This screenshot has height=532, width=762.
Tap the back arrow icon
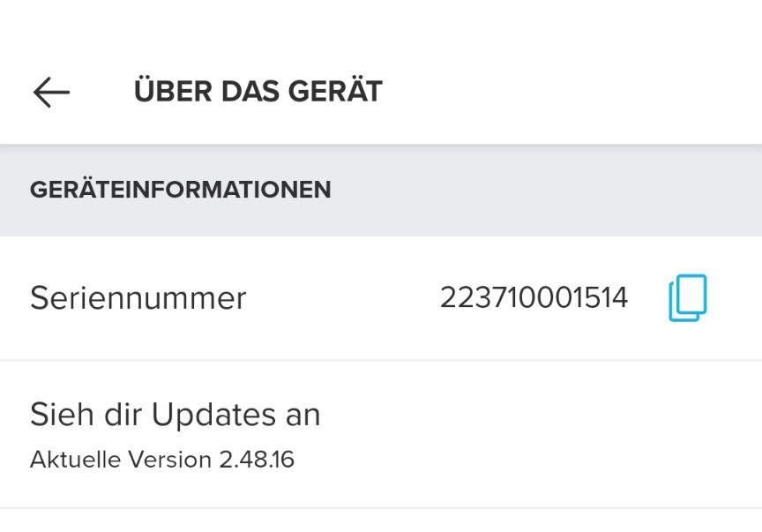point(51,92)
